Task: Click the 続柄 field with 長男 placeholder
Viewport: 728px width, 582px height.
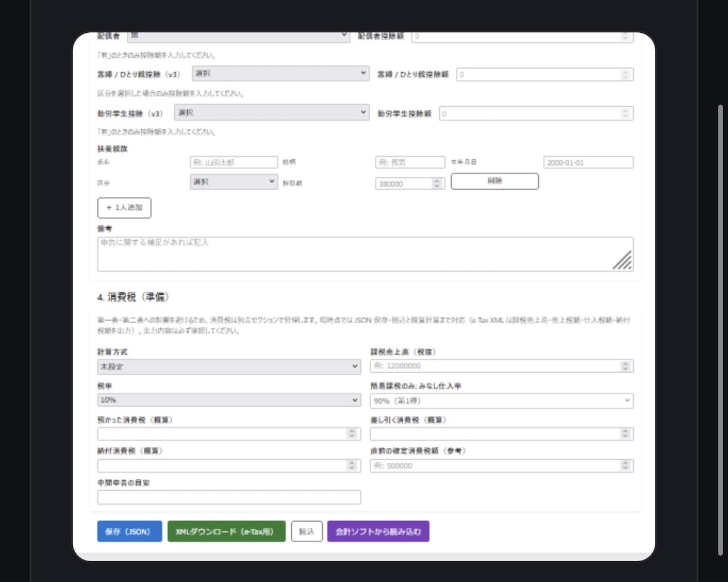Action: (410, 162)
